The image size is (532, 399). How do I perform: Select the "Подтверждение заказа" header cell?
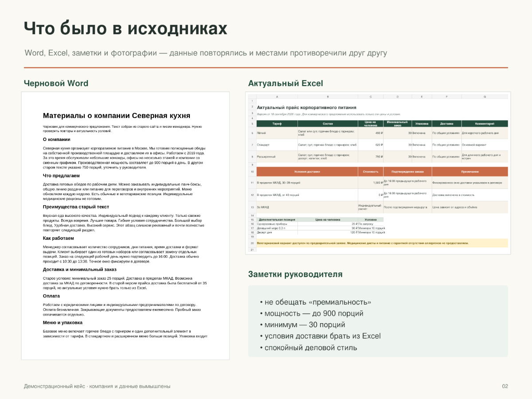pos(407,172)
